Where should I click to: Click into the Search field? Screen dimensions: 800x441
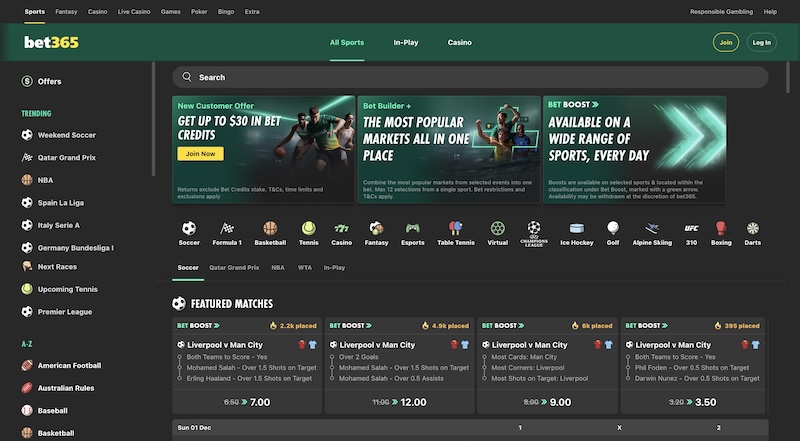coord(470,77)
